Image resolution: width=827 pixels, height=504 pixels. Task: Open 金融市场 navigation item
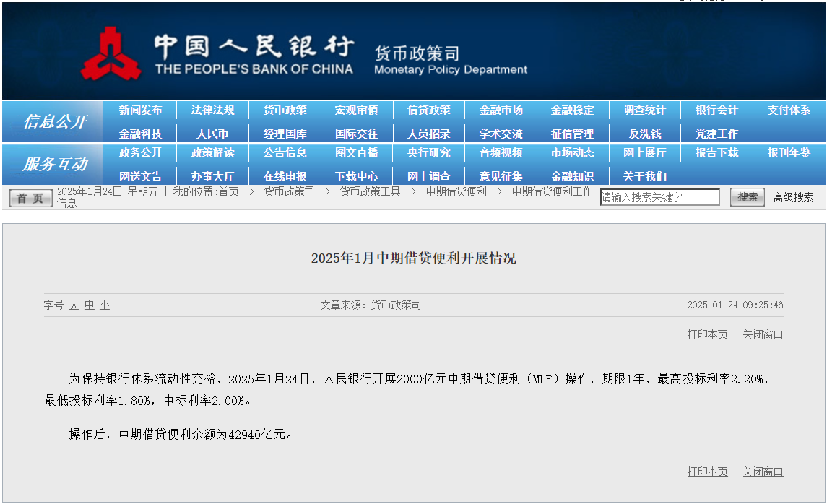pyautogui.click(x=501, y=110)
